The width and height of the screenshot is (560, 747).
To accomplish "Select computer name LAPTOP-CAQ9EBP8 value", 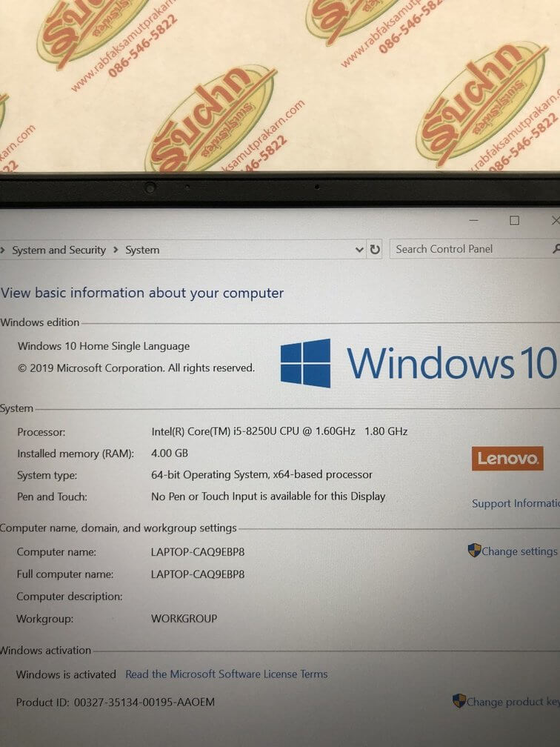I will (198, 551).
